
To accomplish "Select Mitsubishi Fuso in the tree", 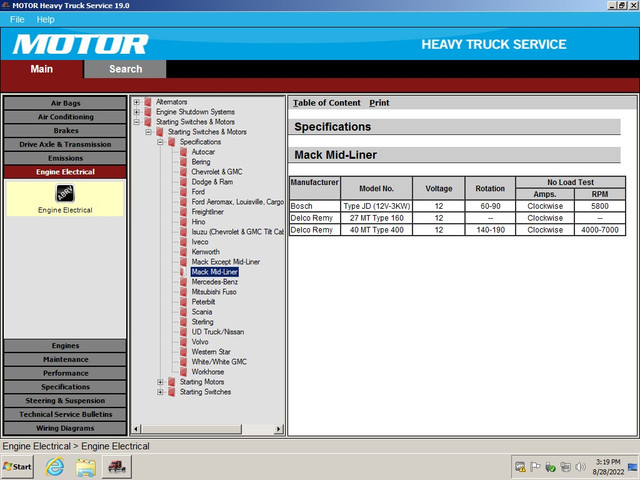I will coord(214,292).
